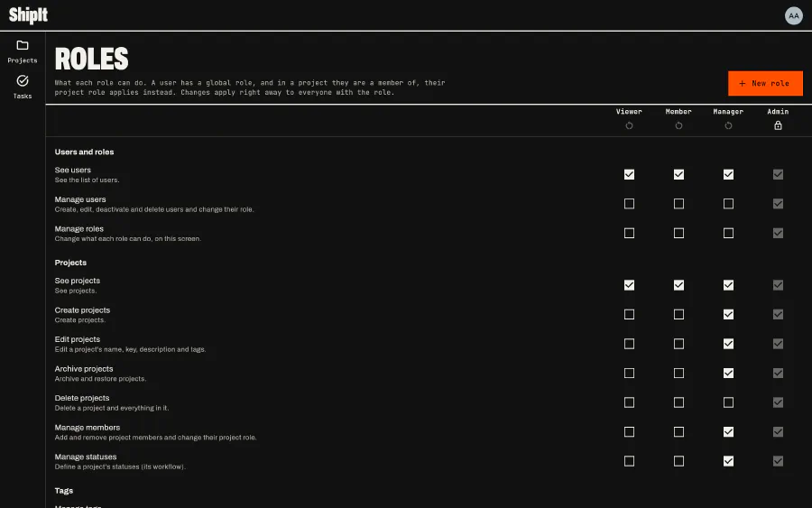812x508 pixels.
Task: Click the AA user avatar
Action: click(x=793, y=15)
